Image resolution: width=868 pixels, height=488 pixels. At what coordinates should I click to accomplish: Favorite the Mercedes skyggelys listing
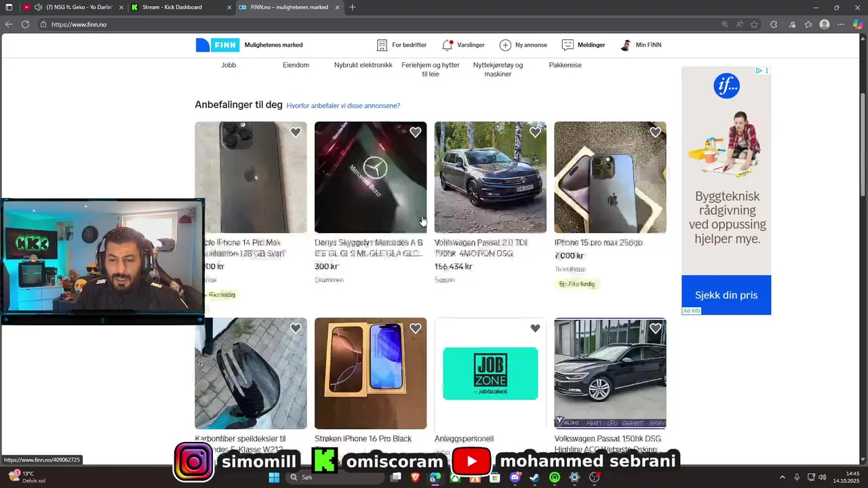(416, 132)
